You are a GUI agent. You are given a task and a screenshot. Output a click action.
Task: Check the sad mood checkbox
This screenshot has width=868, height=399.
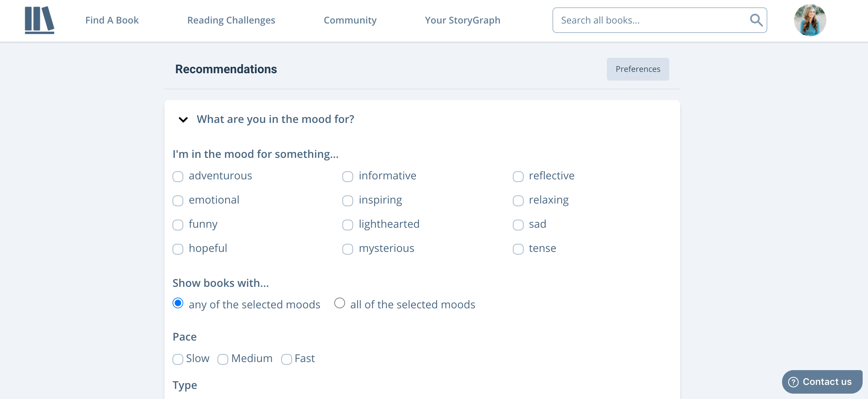pyautogui.click(x=518, y=225)
